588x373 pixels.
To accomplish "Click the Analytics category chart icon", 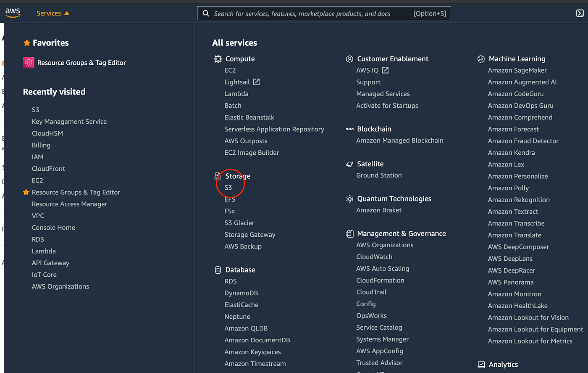I will coord(481,365).
